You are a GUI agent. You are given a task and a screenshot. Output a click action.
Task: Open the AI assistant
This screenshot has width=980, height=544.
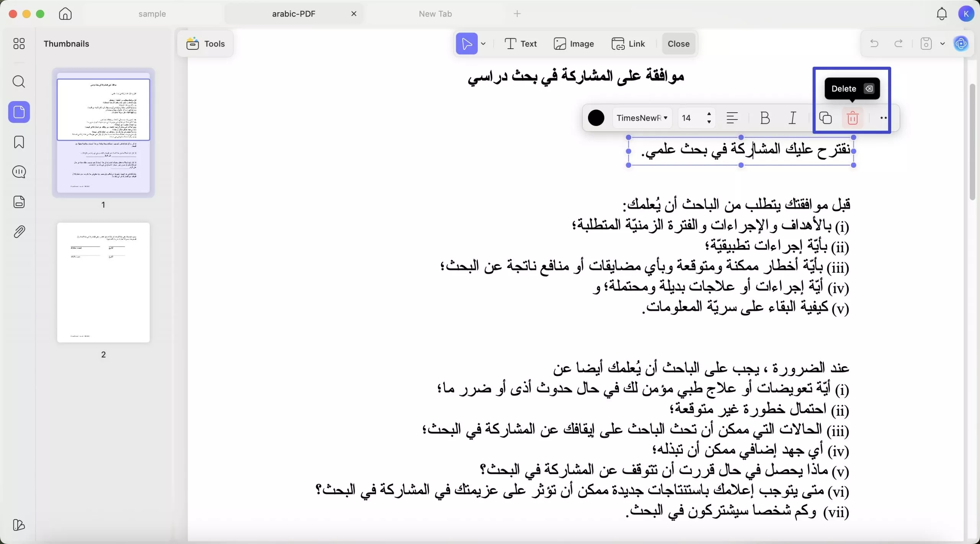961,43
